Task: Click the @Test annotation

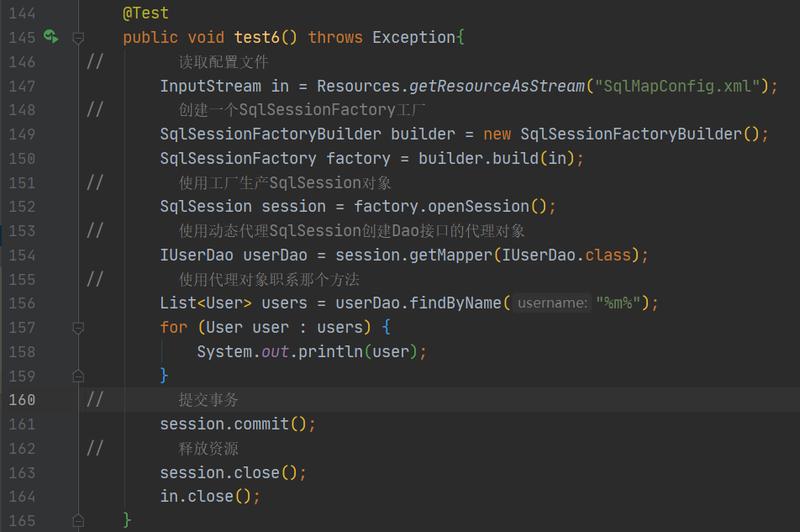Action: (146, 13)
